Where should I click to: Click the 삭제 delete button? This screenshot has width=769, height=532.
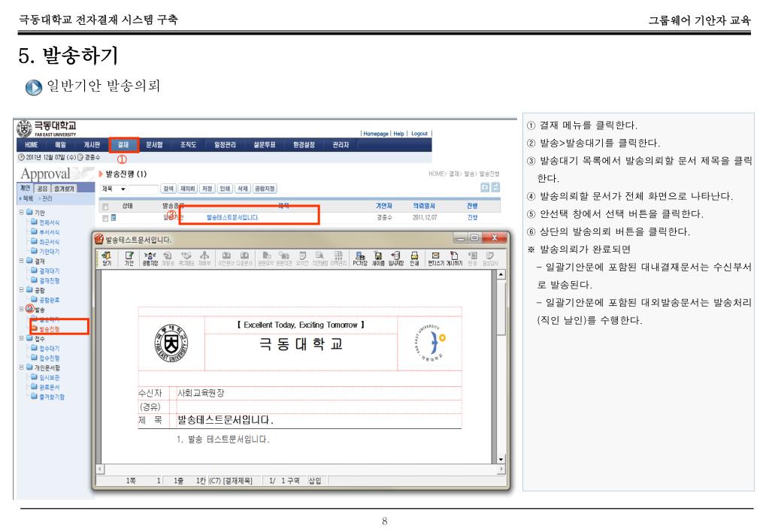[243, 189]
